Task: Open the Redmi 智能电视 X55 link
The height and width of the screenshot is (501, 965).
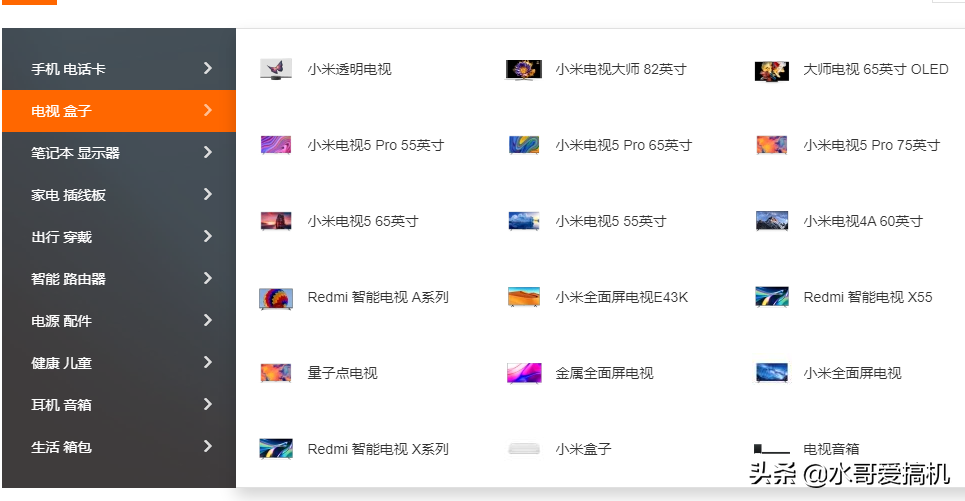Action: 868,297
